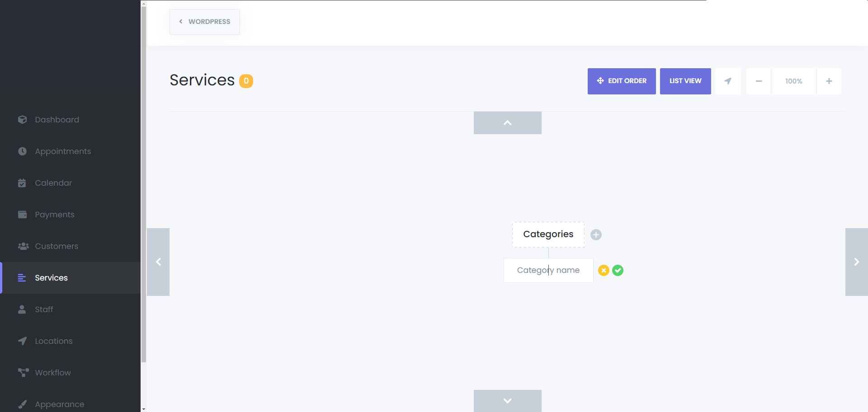Click the Payments wallet icon
868x412 pixels.
click(22, 215)
